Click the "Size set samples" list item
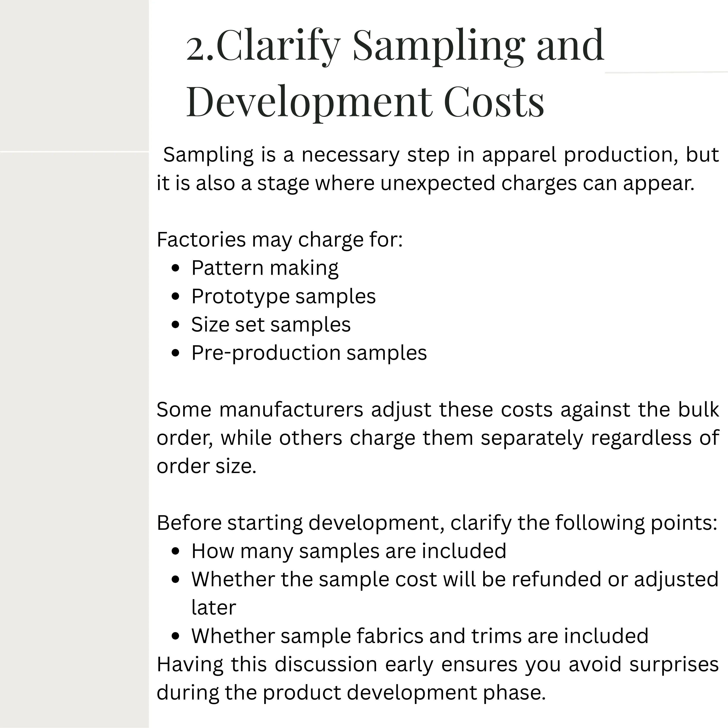This screenshot has width=728, height=728. click(270, 324)
